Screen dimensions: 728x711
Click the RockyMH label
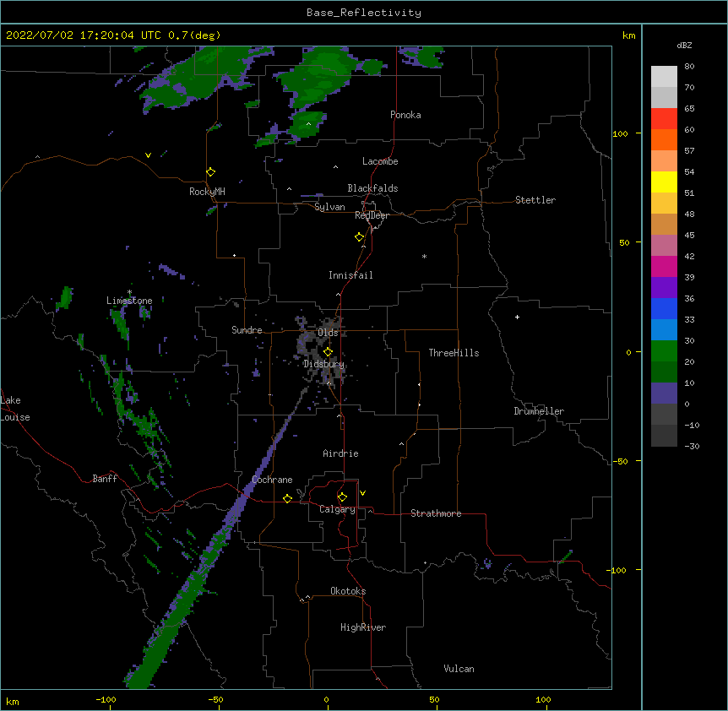(207, 192)
